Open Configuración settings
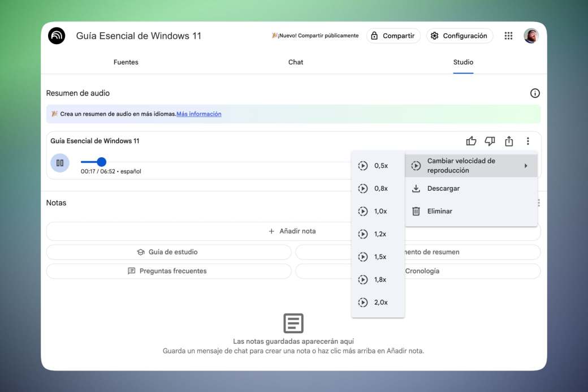Image resolution: width=588 pixels, height=392 pixels. 459,36
